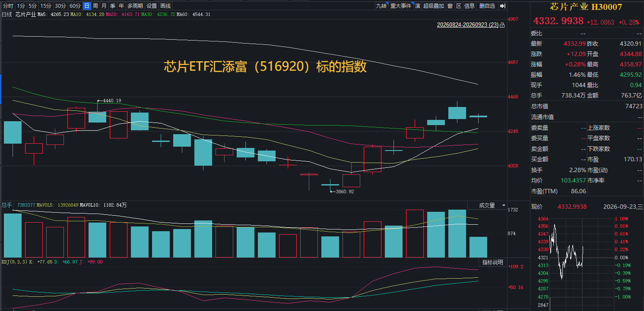Select the 5分 five-minute period tab
Screen dimensions: 644x311
pyautogui.click(x=33, y=6)
